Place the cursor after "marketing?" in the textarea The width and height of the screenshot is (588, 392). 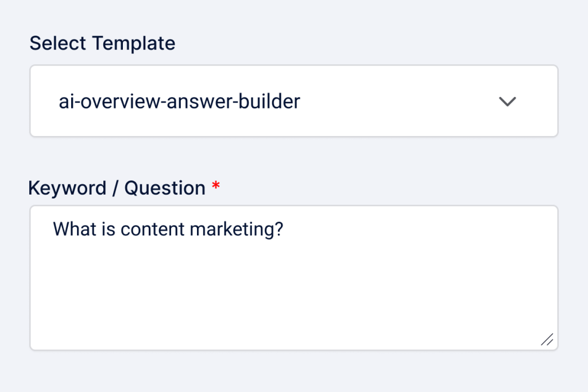pyautogui.click(x=285, y=229)
